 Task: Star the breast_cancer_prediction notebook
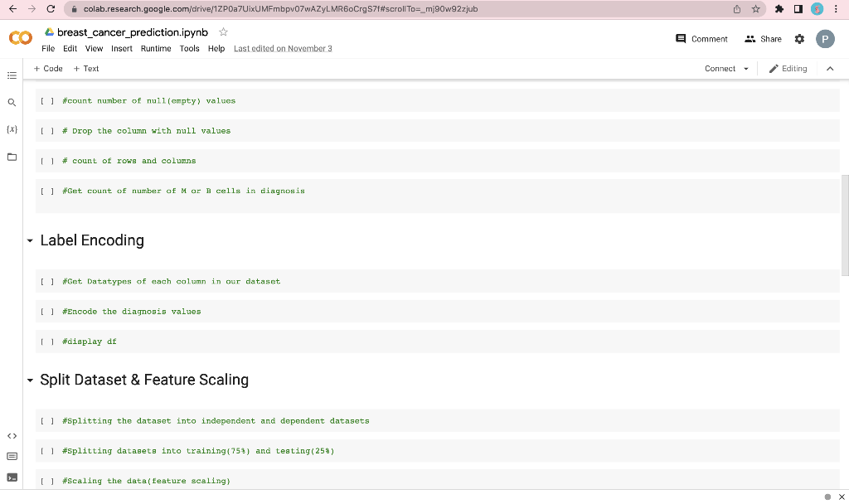coord(222,32)
